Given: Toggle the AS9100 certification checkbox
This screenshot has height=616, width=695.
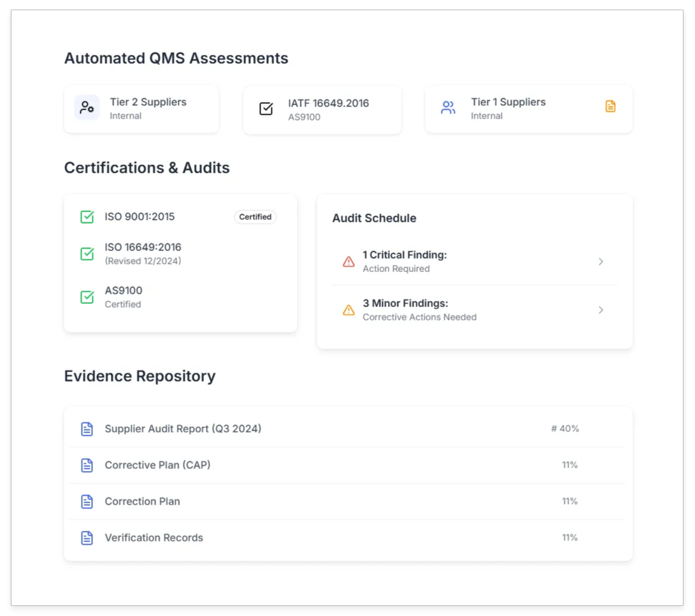Looking at the screenshot, I should click(x=87, y=297).
